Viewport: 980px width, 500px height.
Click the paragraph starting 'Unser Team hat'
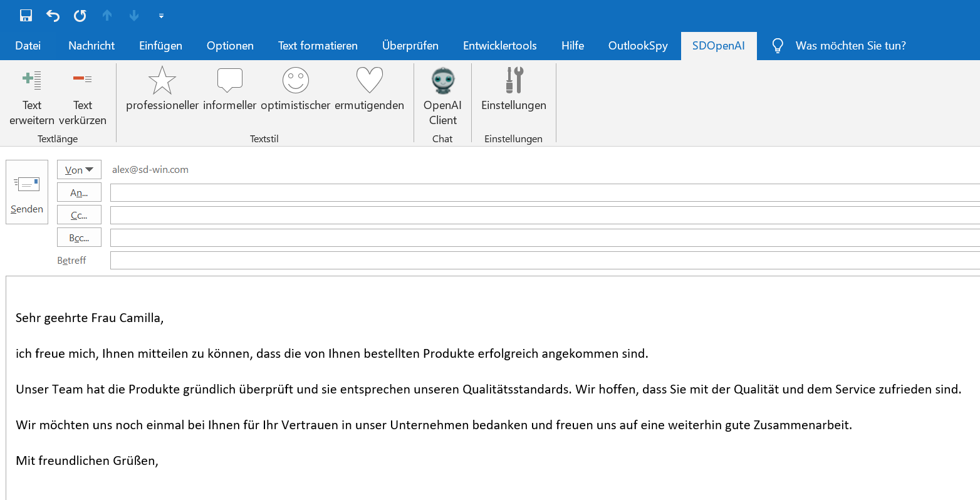tap(489, 389)
